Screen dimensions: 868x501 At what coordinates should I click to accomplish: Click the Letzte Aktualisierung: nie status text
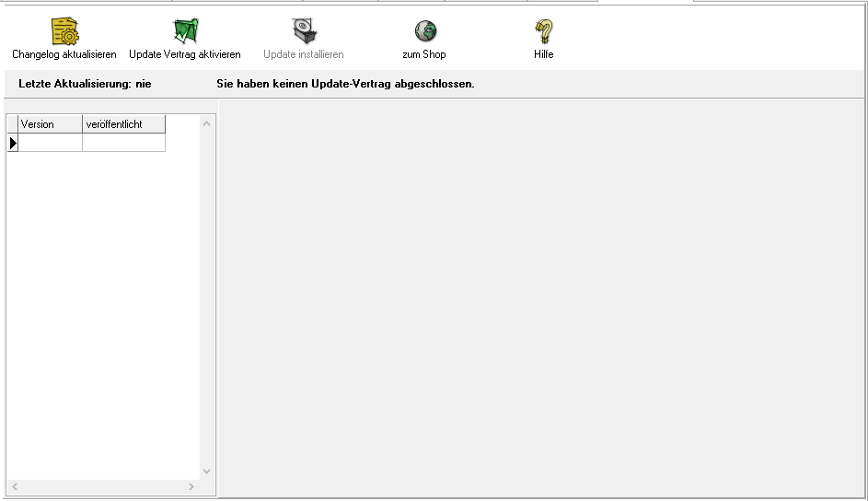pos(85,84)
